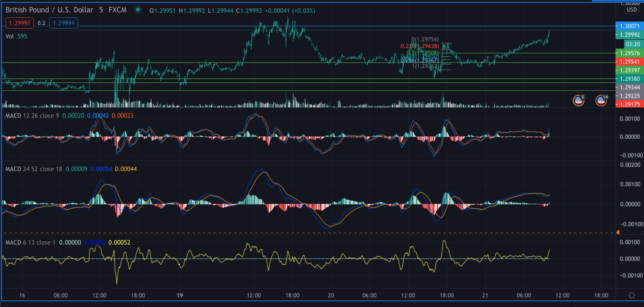
Task: Open the USD currency selector
Action: click(631, 10)
